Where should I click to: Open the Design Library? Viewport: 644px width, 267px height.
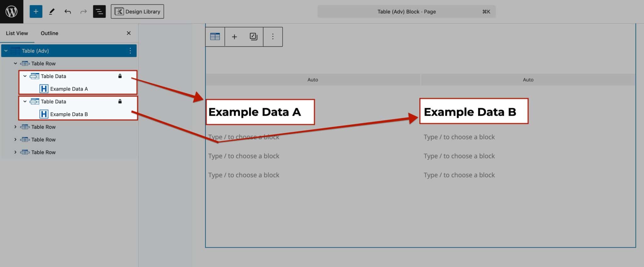137,12
